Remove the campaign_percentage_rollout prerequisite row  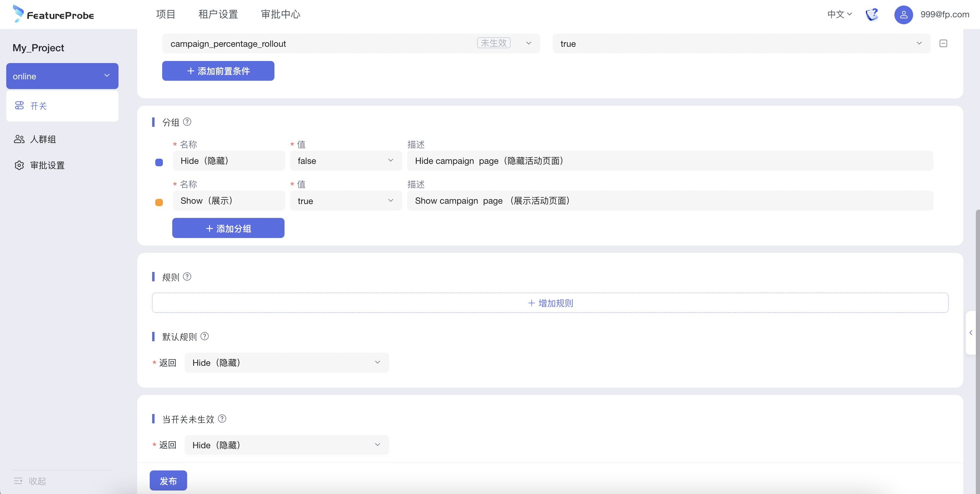(x=943, y=43)
